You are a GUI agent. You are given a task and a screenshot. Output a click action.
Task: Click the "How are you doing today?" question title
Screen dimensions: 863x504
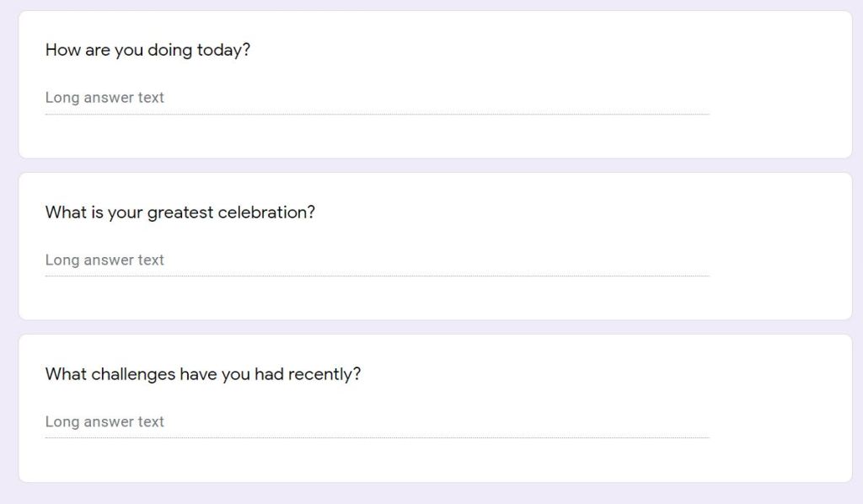[147, 50]
